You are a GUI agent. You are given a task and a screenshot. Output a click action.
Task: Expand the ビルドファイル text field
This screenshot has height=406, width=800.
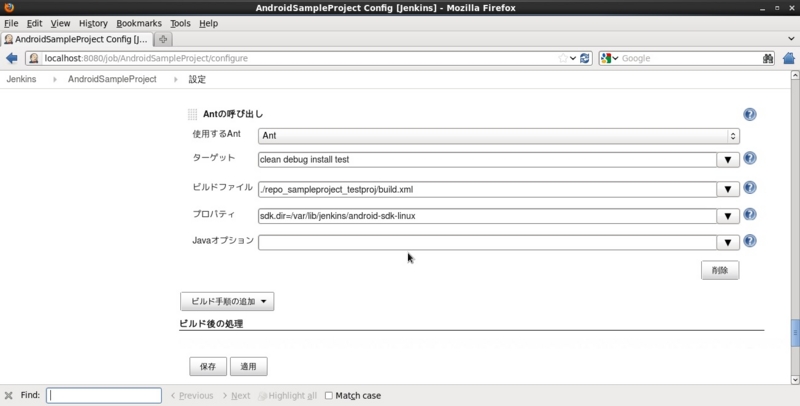tap(728, 189)
